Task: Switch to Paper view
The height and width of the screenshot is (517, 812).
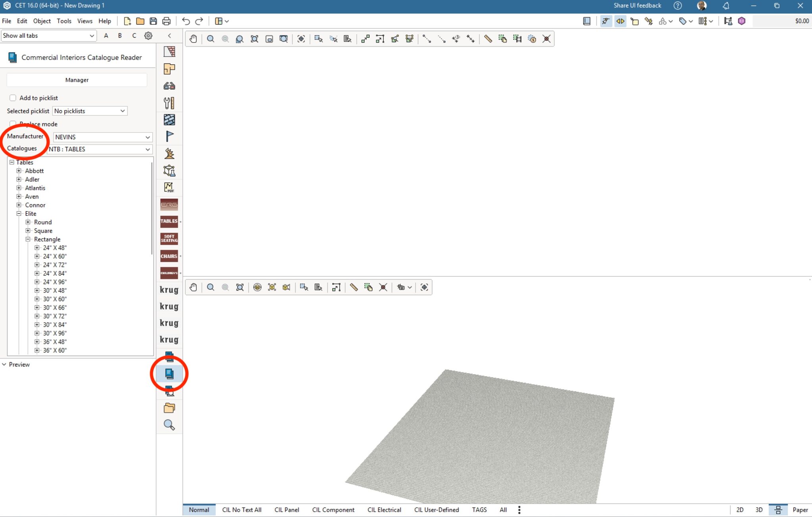Action: tap(800, 510)
